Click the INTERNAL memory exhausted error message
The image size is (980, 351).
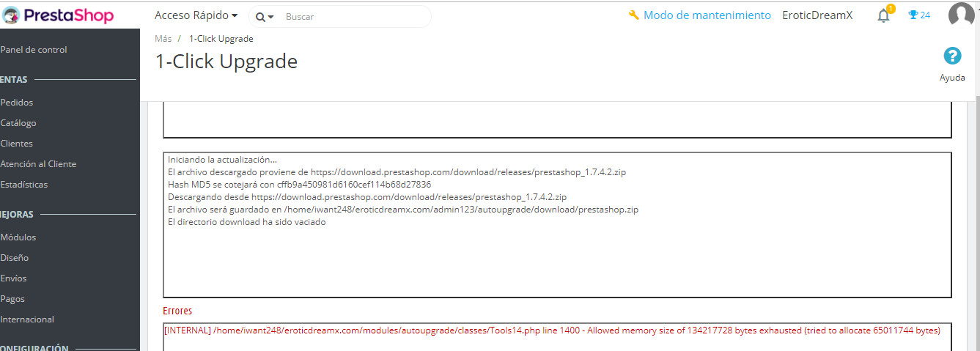[552, 330]
